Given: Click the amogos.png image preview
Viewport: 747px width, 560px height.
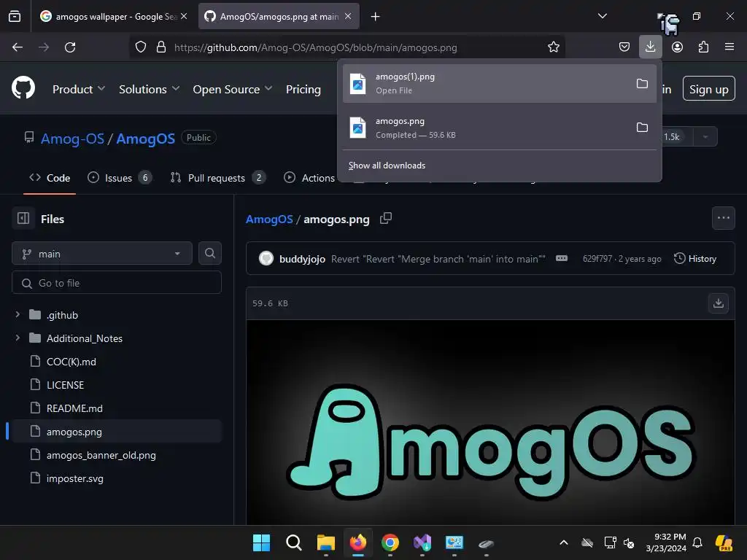Looking at the screenshot, I should [x=490, y=422].
